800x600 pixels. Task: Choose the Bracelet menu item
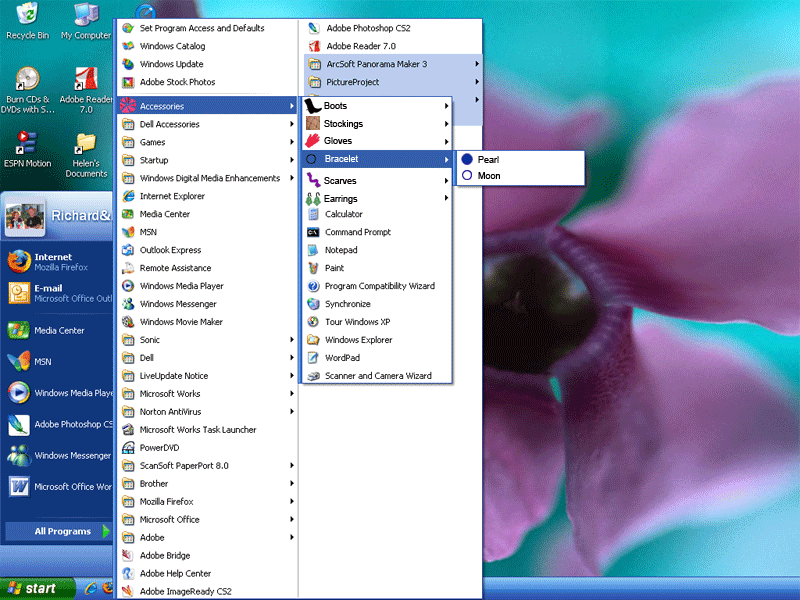(x=378, y=159)
